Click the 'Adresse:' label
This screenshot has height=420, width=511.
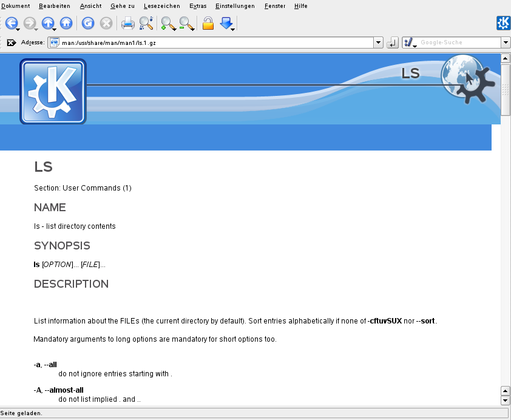click(33, 42)
